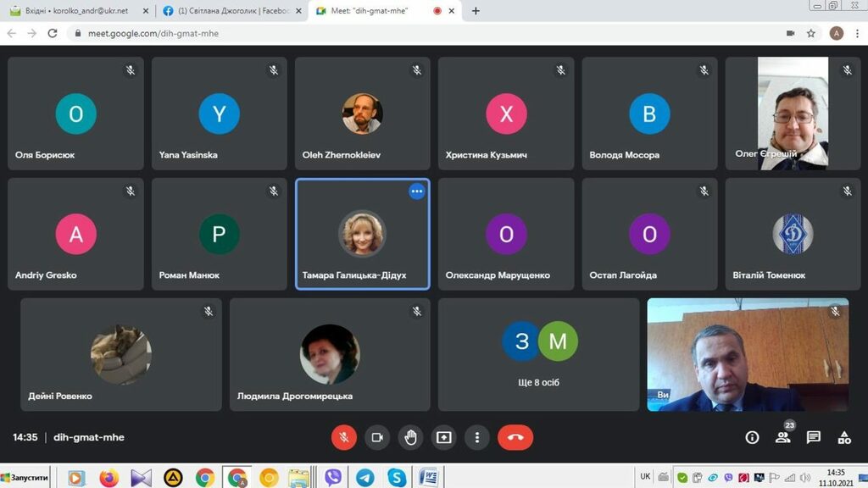Reload the Google Meet page
868x488 pixels.
(53, 33)
